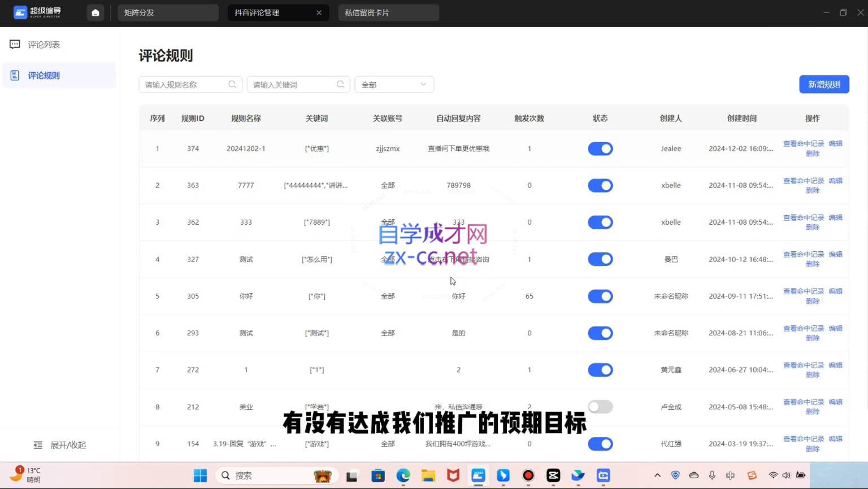Open Microsoft Edge from the taskbar
The height and width of the screenshot is (489, 868).
pyautogui.click(x=403, y=475)
